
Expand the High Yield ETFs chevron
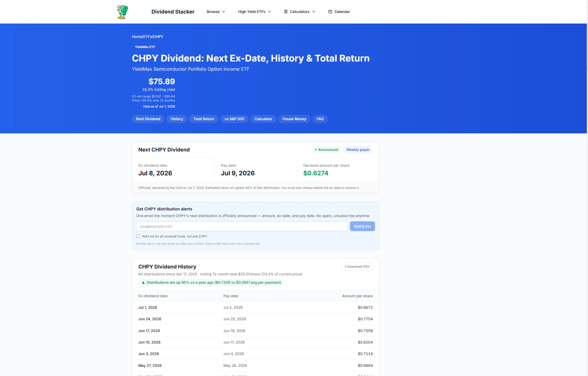click(269, 12)
